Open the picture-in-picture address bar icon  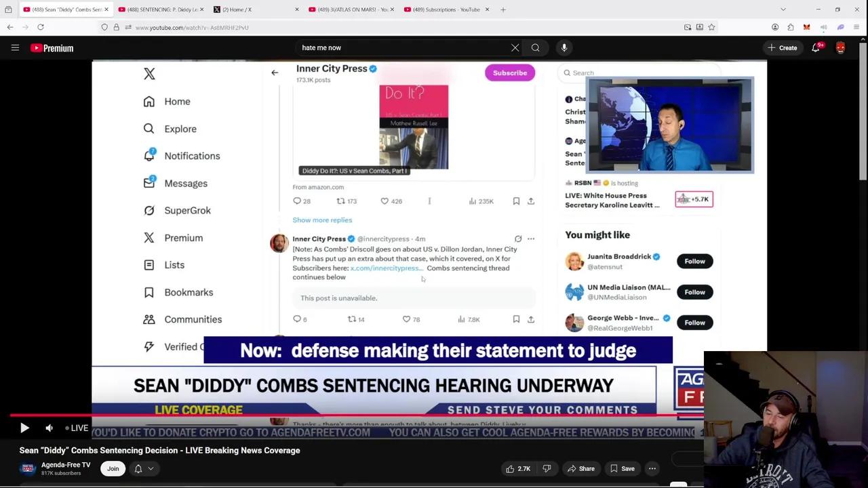click(x=688, y=27)
